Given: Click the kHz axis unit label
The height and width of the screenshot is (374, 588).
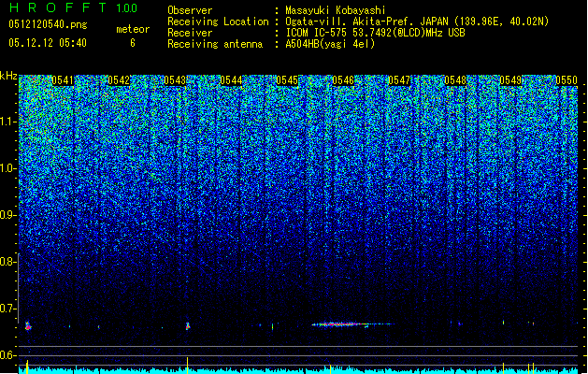Looking at the screenshot, I should click(8, 76).
